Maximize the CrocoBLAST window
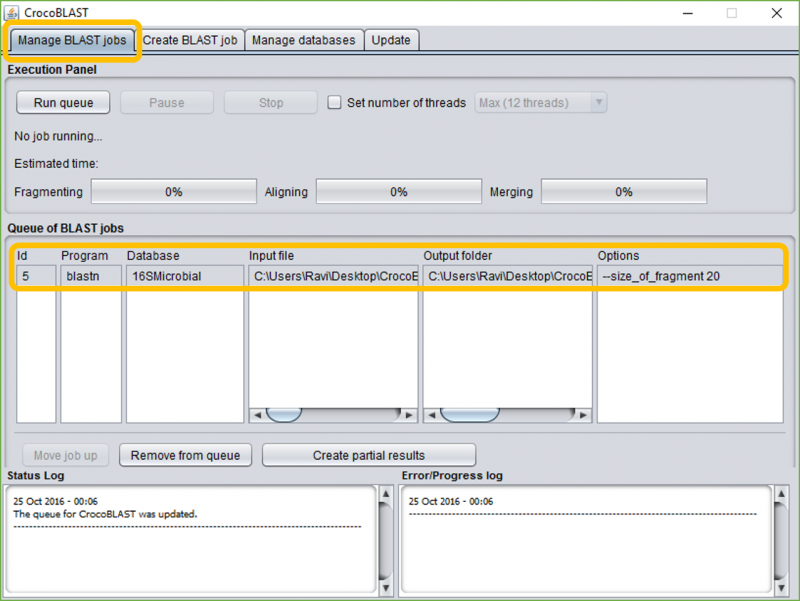 coord(732,13)
